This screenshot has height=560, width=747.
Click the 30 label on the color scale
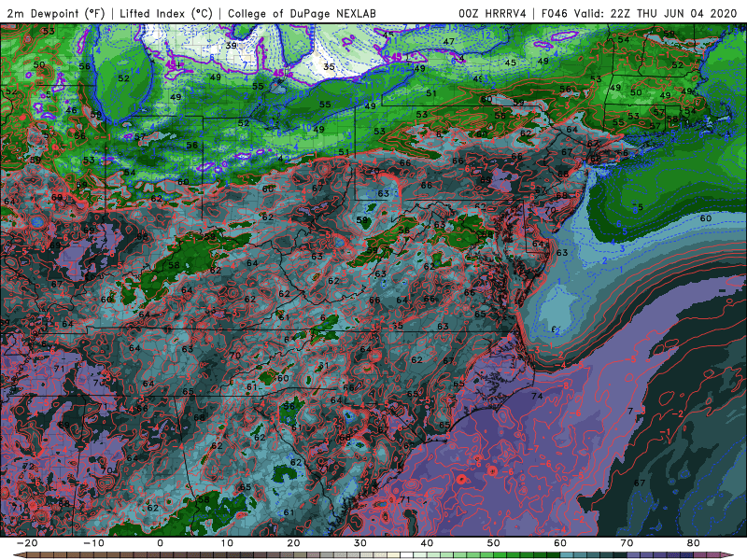(360, 543)
